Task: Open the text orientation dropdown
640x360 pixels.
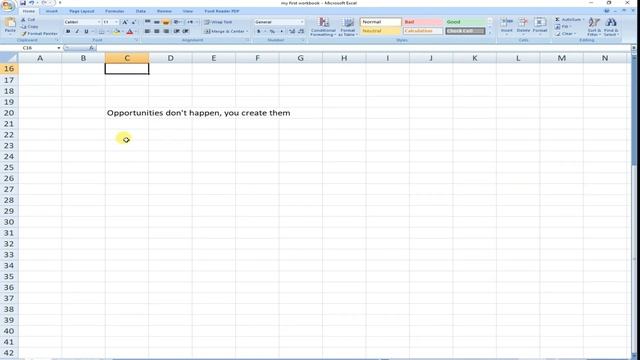Action: pos(178,22)
